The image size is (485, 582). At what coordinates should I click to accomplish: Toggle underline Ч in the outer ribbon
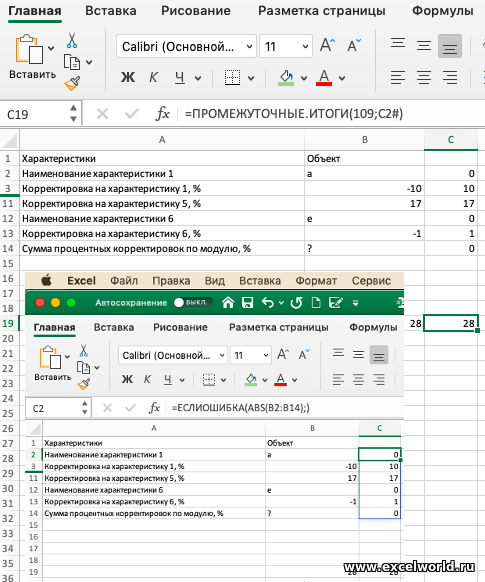pyautogui.click(x=180, y=78)
